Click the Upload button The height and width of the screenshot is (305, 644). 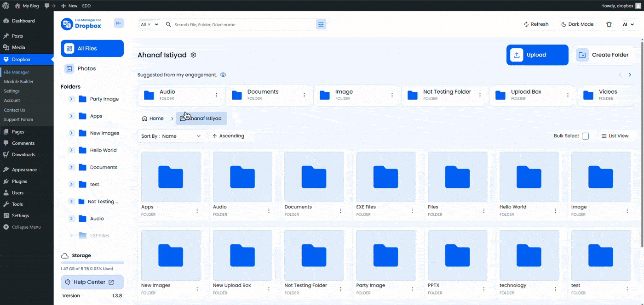click(537, 55)
